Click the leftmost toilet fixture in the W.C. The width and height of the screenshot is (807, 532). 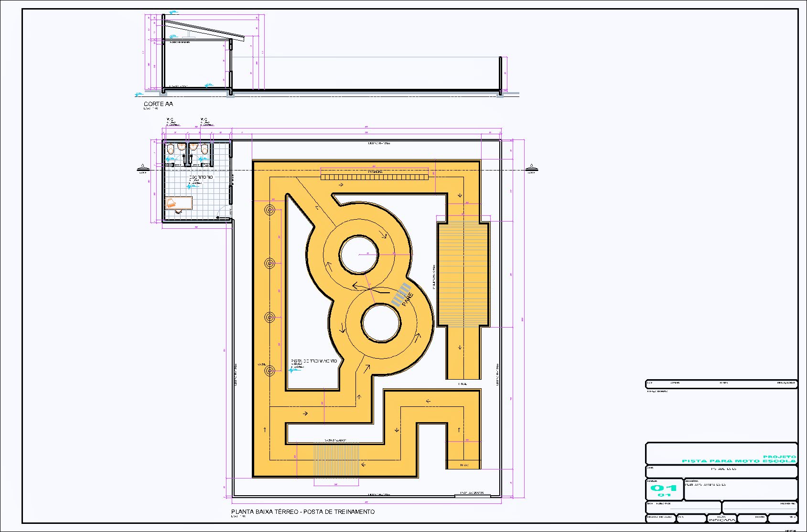click(170, 149)
